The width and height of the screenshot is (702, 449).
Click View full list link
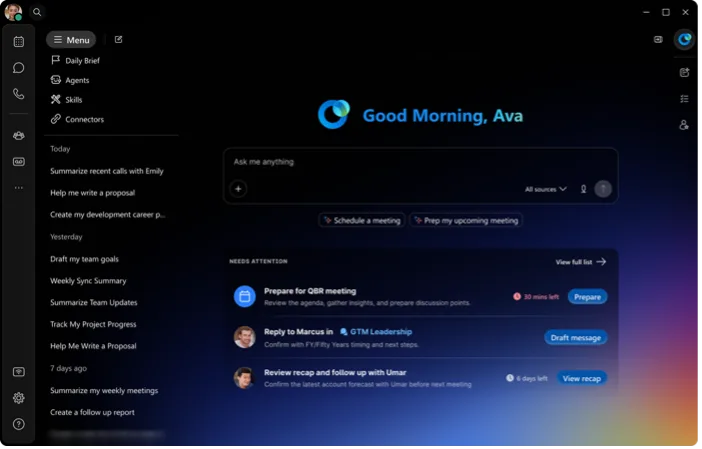[x=581, y=262]
